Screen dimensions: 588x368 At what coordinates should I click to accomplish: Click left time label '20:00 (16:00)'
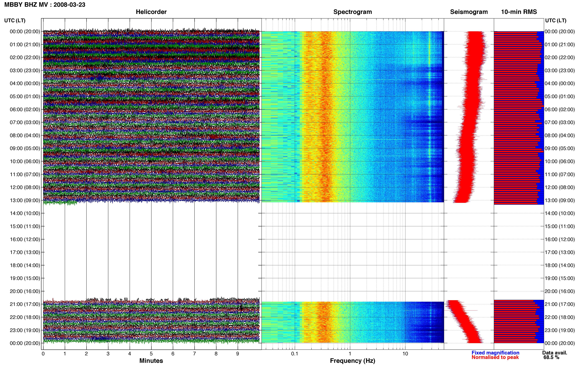coord(25,291)
